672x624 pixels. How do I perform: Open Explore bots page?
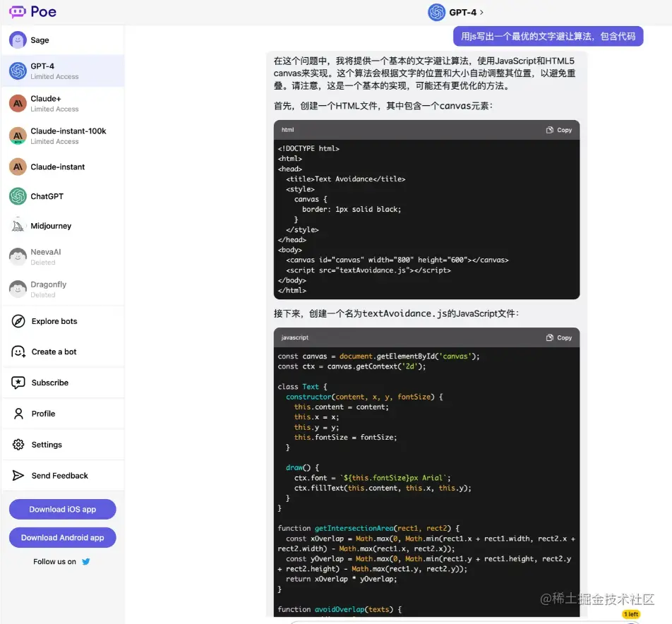click(x=63, y=321)
